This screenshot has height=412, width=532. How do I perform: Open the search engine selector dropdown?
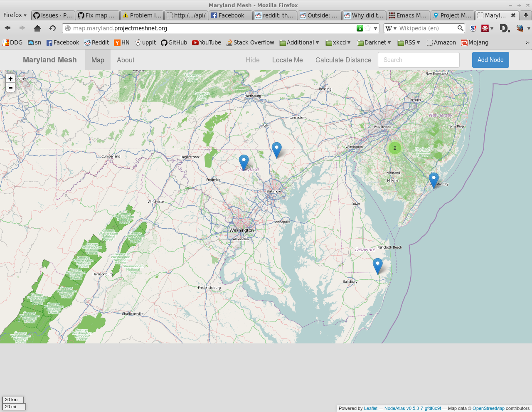391,28
